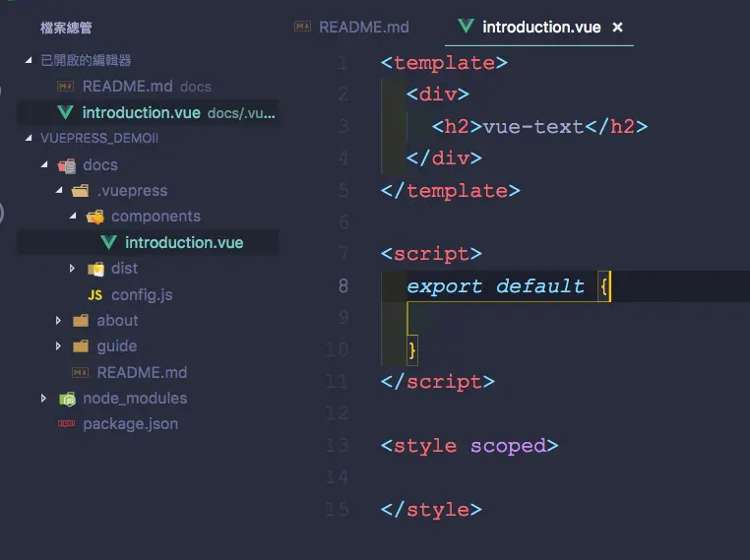Select the node_modules folder name
The height and width of the screenshot is (560, 750).
[135, 399]
